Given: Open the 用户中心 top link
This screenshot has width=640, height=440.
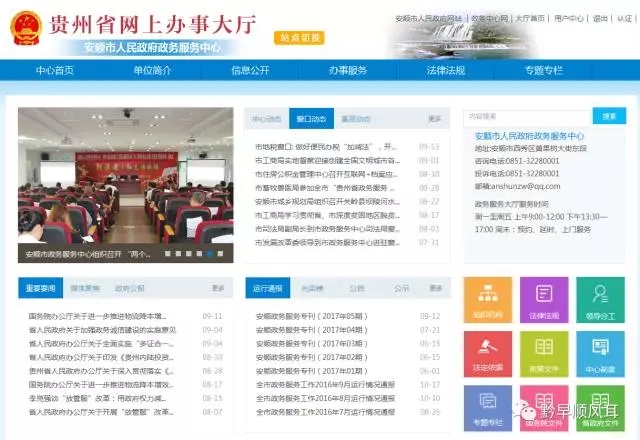Looking at the screenshot, I should coord(569,18).
